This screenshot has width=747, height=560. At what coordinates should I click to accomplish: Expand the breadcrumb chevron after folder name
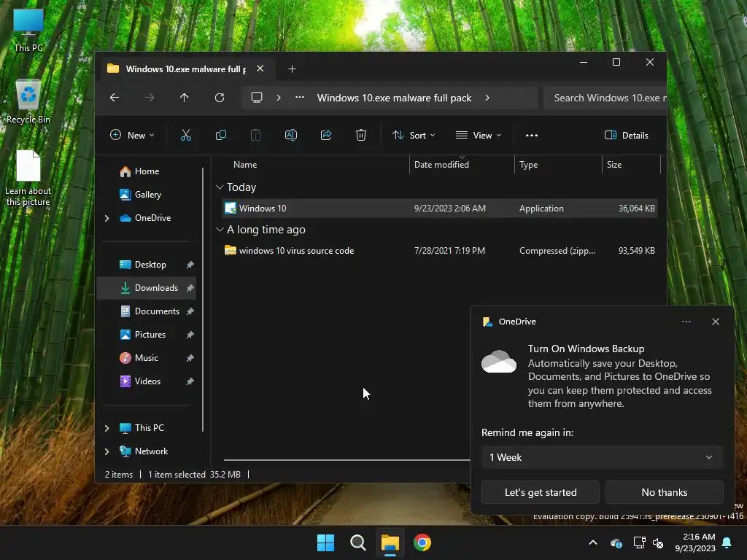pos(487,98)
